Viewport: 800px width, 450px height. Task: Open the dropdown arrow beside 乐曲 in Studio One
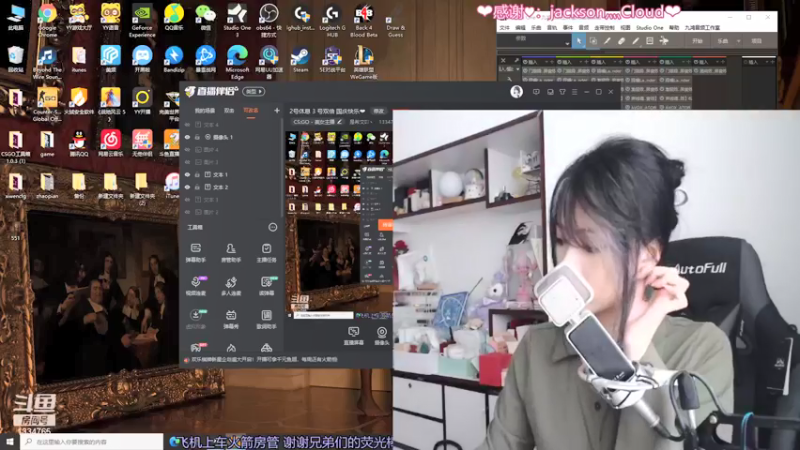pyautogui.click(x=738, y=41)
